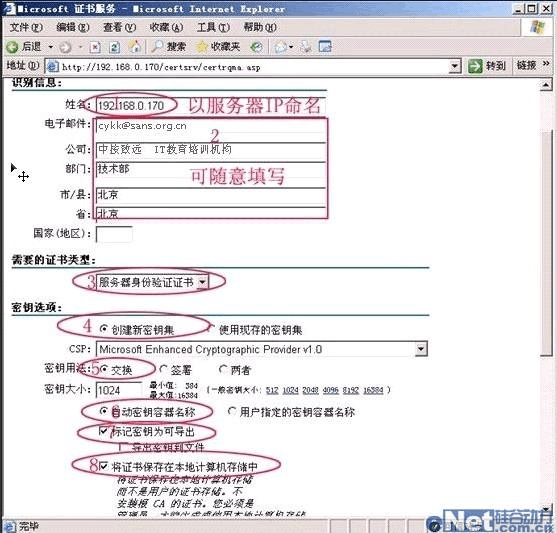Click the Print icon in toolbar
557x533 pixels.
(305, 47)
